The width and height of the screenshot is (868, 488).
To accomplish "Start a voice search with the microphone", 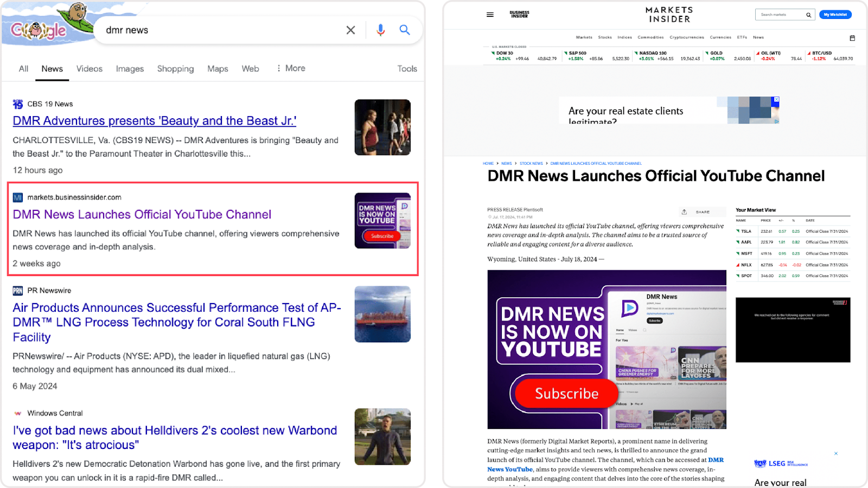I will click(x=381, y=30).
